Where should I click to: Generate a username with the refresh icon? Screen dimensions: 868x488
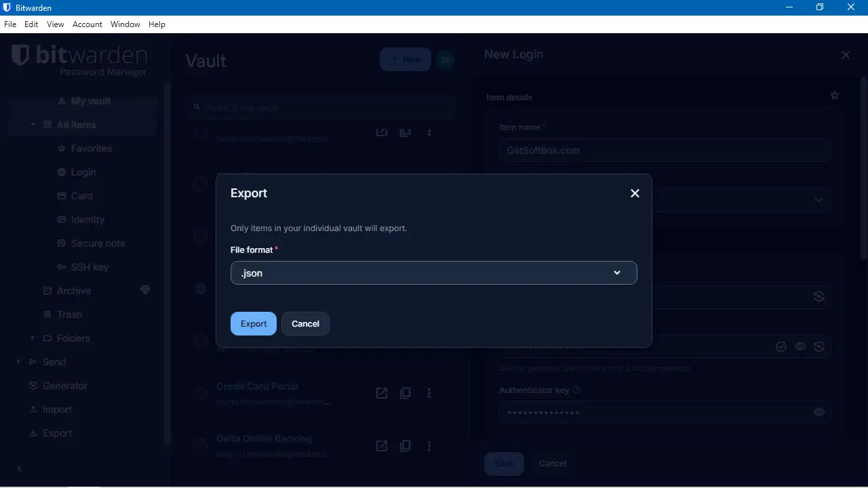[x=819, y=296]
